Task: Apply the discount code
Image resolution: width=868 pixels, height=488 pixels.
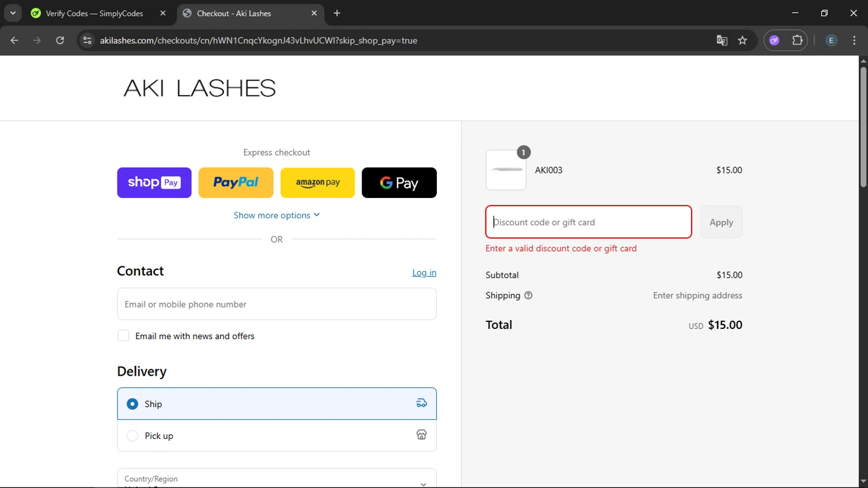Action: [721, 222]
